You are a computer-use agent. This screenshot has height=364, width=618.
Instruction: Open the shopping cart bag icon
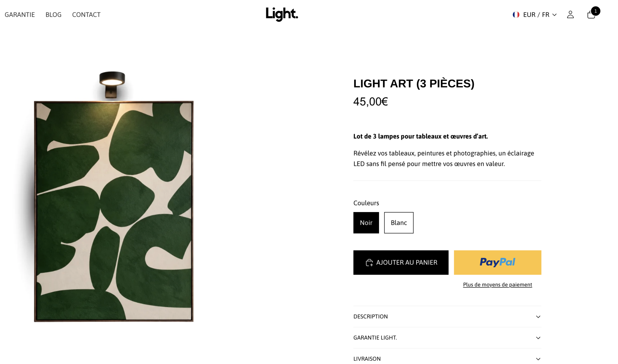[x=591, y=15]
